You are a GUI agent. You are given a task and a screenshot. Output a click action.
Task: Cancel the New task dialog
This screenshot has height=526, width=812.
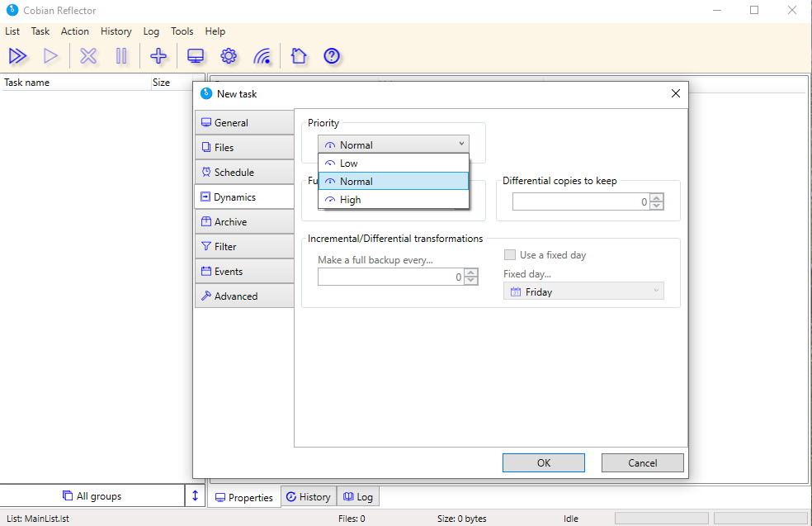tap(642, 462)
